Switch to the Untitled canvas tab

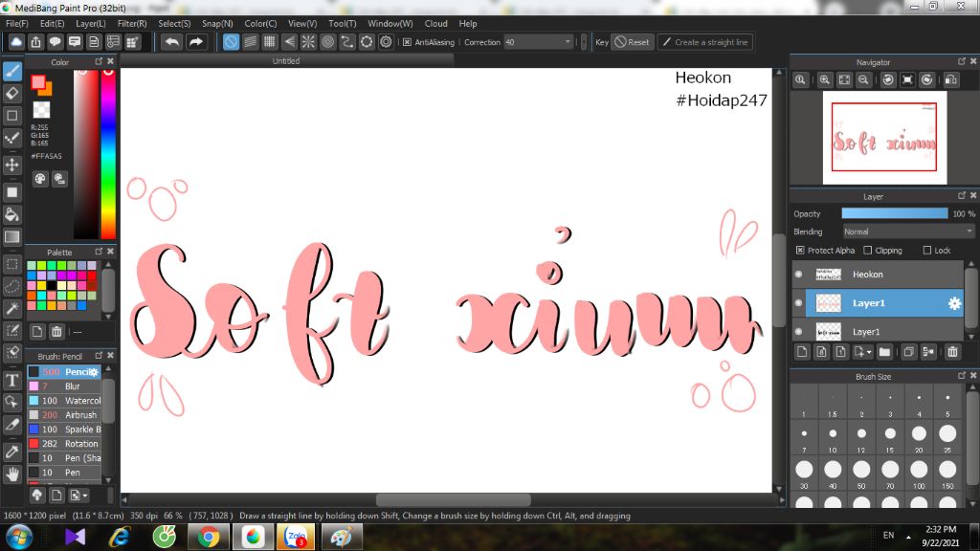point(285,60)
